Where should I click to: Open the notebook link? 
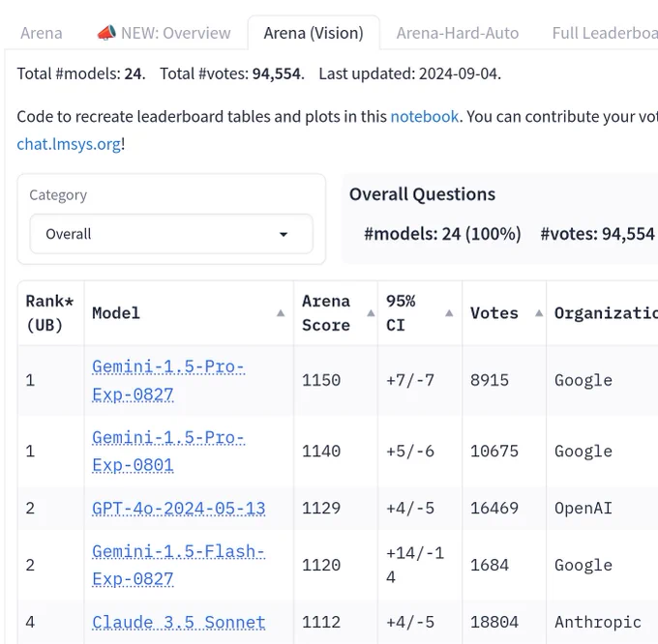pyautogui.click(x=424, y=117)
